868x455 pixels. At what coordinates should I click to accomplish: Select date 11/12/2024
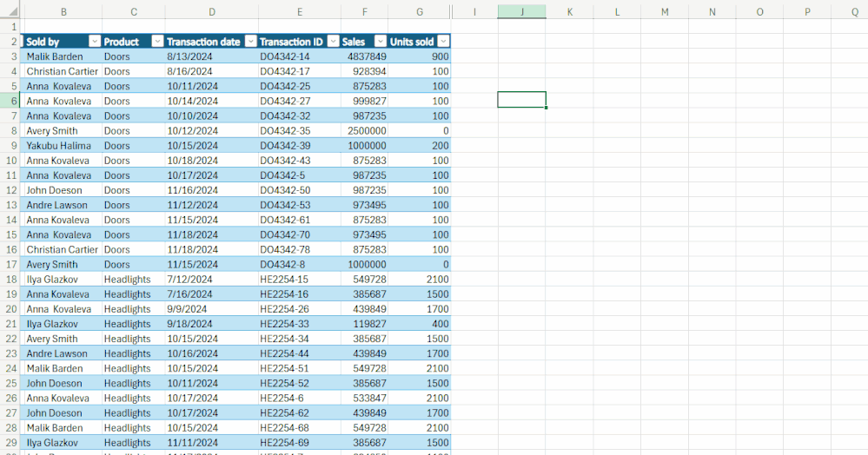pyautogui.click(x=211, y=205)
